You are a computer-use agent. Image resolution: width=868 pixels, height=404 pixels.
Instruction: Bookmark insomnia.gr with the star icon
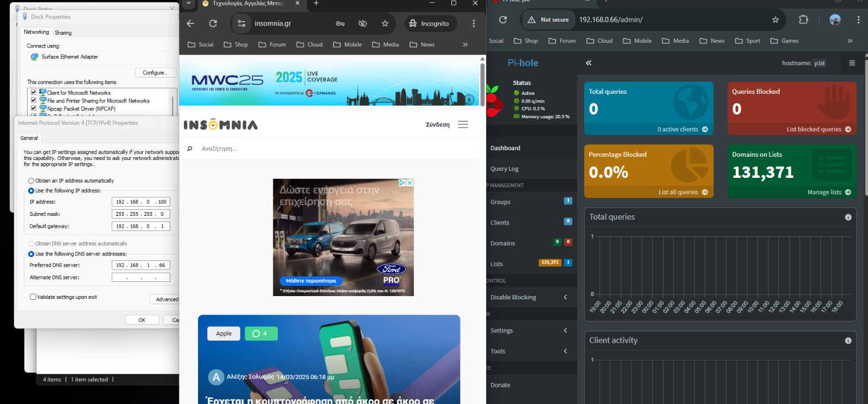385,23
